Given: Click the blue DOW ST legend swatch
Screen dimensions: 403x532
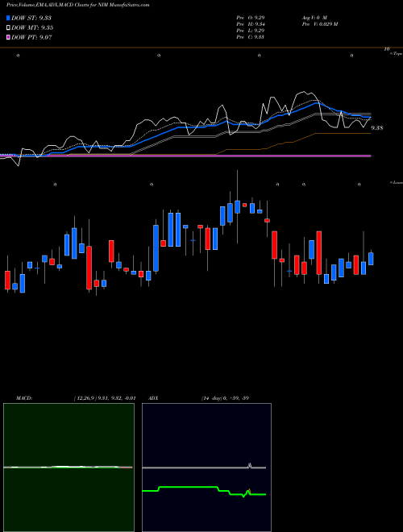Looking at the screenshot, I should point(8,18).
